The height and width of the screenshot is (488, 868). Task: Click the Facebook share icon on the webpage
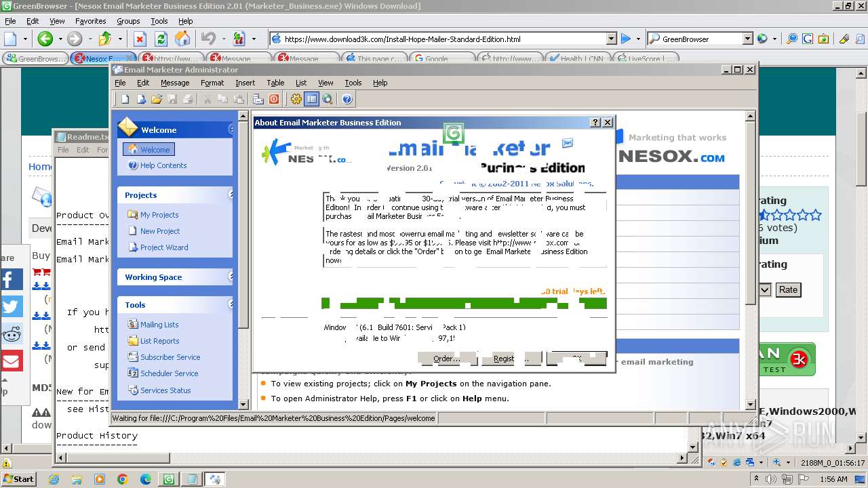click(12, 279)
